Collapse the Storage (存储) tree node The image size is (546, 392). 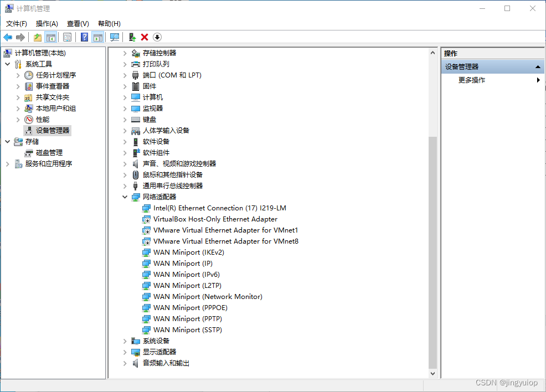click(x=8, y=142)
